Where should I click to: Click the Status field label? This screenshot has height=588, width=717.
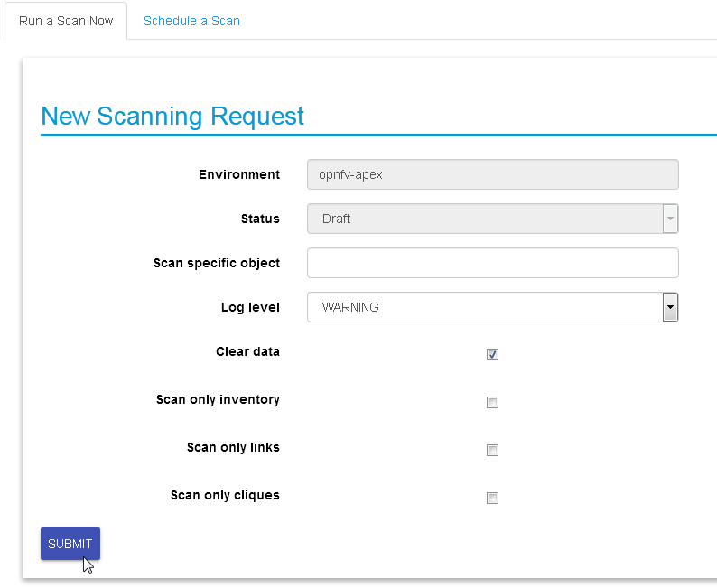click(260, 219)
